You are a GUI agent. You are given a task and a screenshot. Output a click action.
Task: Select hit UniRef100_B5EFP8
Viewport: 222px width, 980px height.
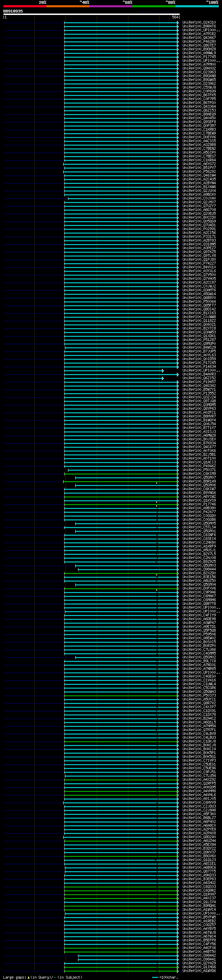point(199,940)
